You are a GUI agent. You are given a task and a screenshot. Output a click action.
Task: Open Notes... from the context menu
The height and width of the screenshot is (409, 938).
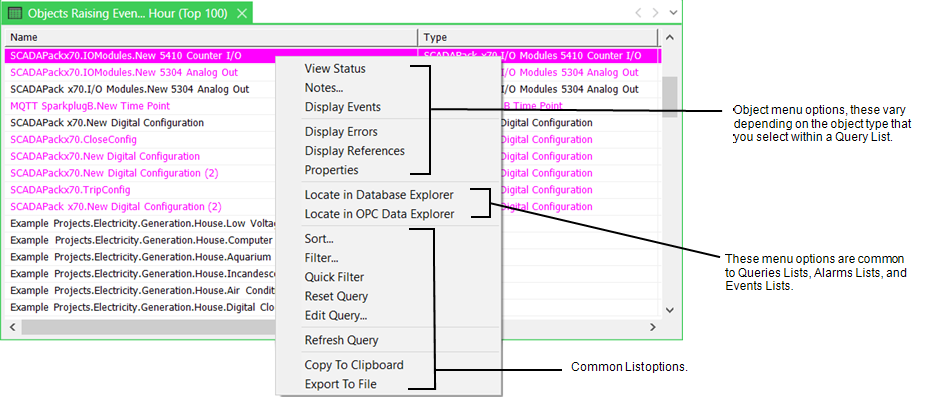[x=323, y=88]
